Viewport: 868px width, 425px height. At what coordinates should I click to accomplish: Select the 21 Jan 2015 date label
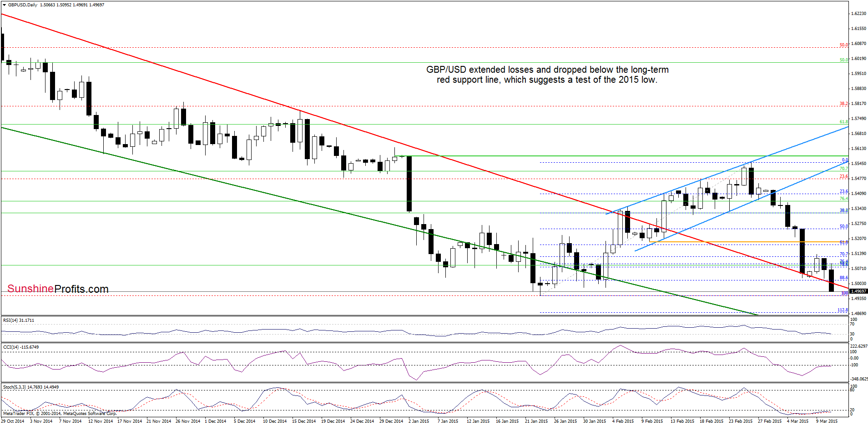tap(536, 421)
